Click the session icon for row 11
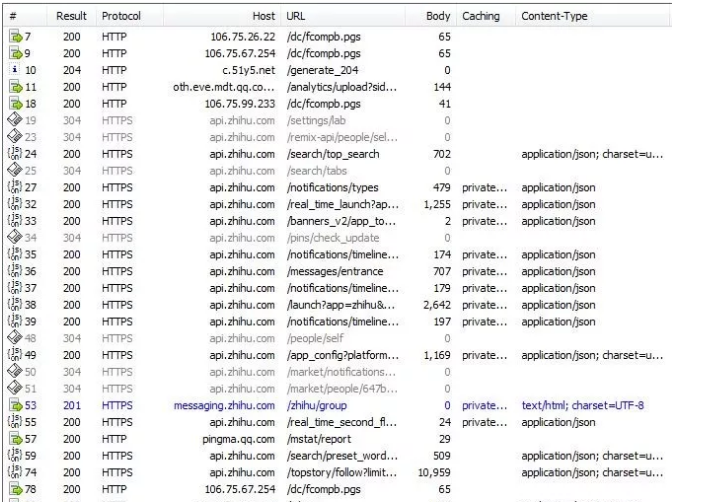The width and height of the screenshot is (712, 502). [x=15, y=87]
